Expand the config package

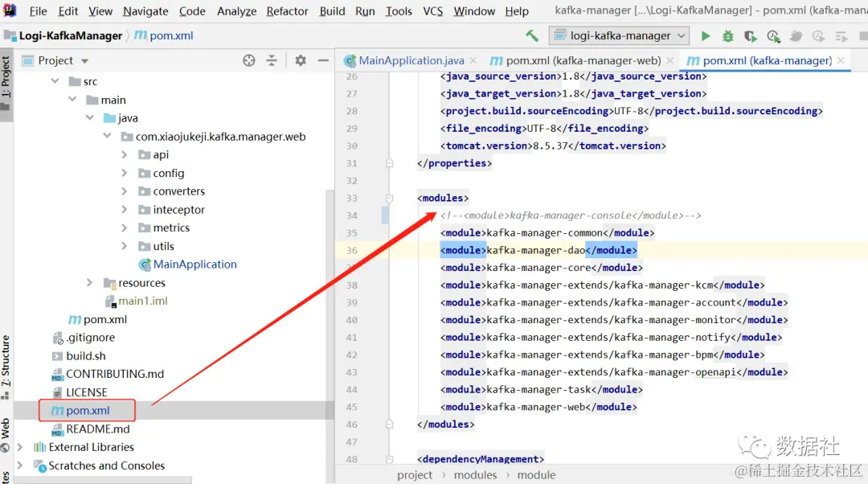(125, 173)
